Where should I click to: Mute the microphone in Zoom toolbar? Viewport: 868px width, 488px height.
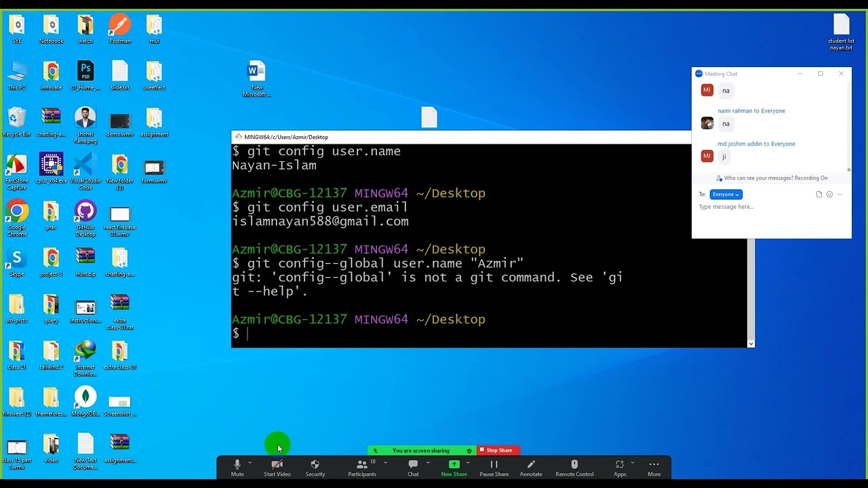237,468
